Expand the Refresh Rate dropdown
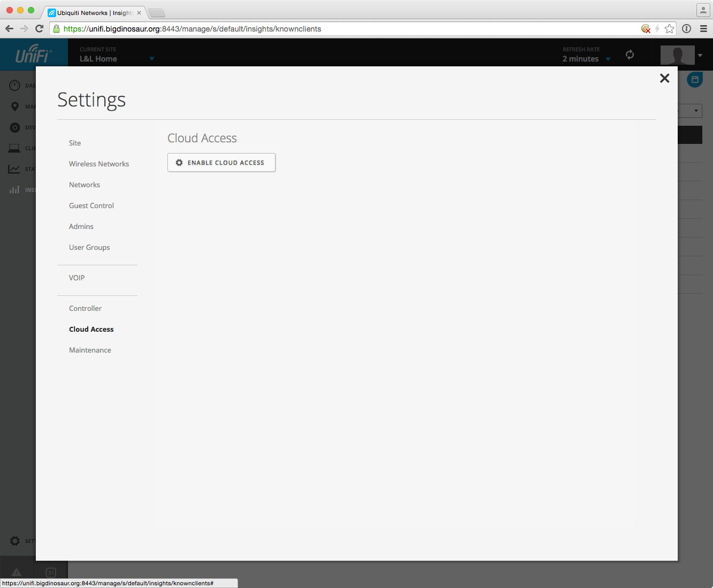 click(608, 59)
